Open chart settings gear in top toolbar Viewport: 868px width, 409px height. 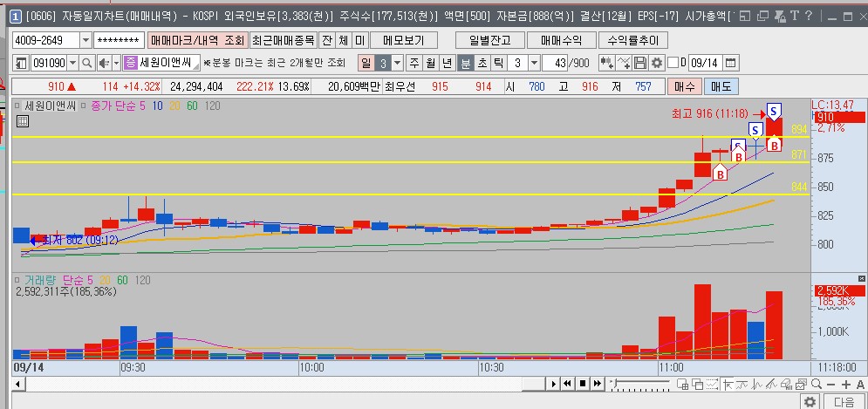click(x=657, y=63)
